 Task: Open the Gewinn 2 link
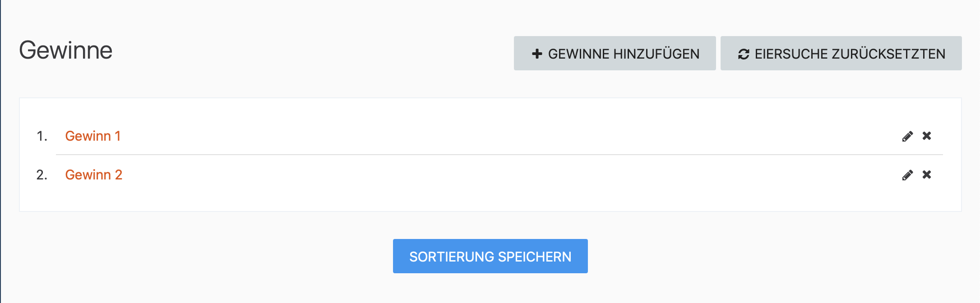(94, 174)
